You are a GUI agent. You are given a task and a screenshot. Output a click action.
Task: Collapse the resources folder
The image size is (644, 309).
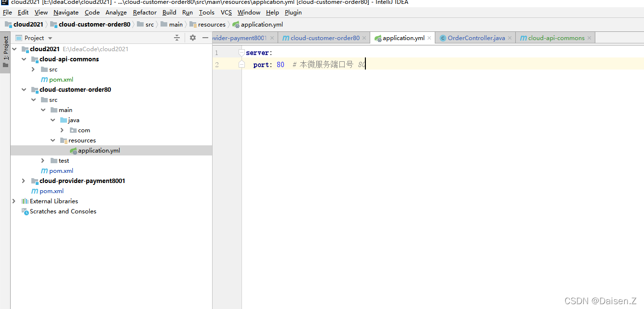coord(53,140)
